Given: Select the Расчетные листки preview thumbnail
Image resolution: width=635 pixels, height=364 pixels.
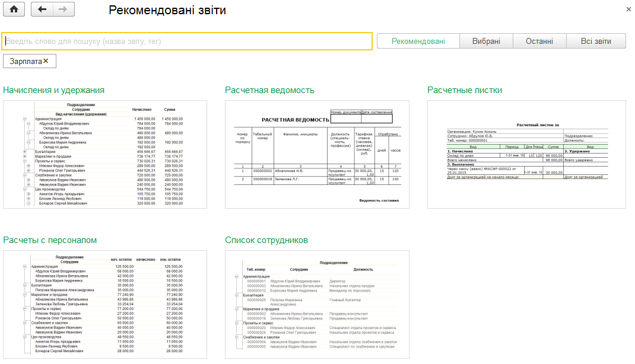Looking at the screenshot, I should [526, 155].
